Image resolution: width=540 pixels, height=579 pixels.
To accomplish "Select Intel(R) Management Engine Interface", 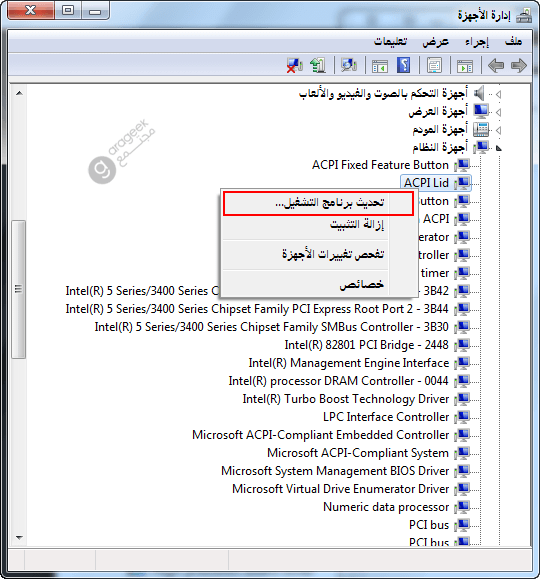I will tap(349, 363).
